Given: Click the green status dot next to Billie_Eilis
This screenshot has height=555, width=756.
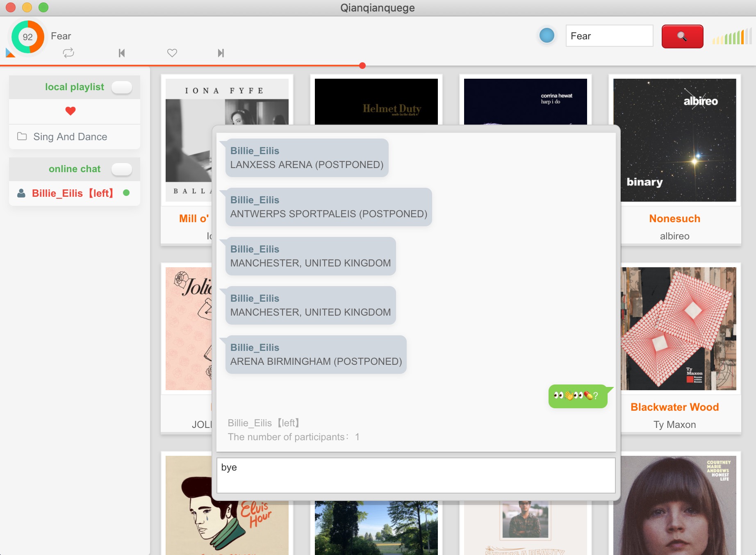Looking at the screenshot, I should (126, 193).
